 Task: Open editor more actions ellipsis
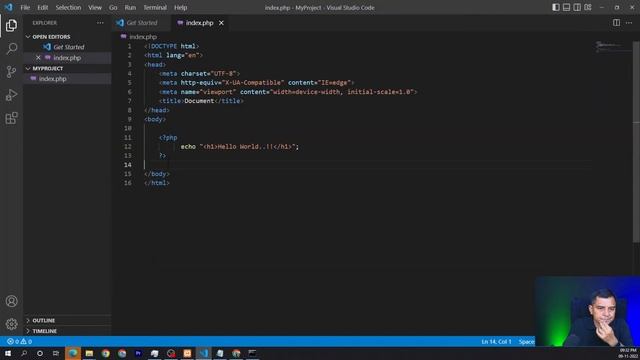pos(629,23)
